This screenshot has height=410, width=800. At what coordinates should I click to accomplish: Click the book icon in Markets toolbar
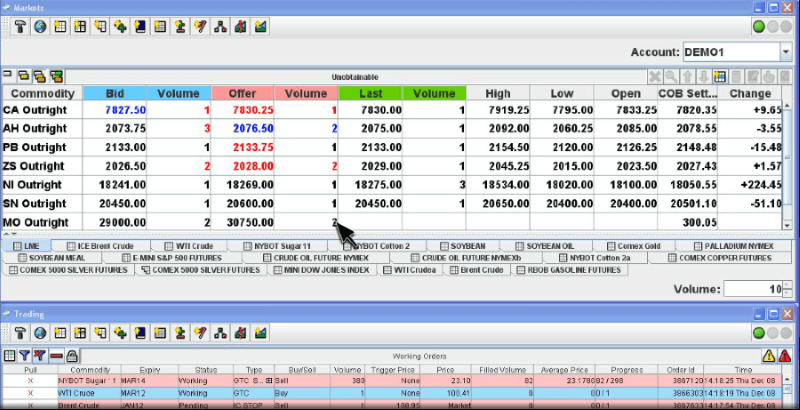[140, 27]
